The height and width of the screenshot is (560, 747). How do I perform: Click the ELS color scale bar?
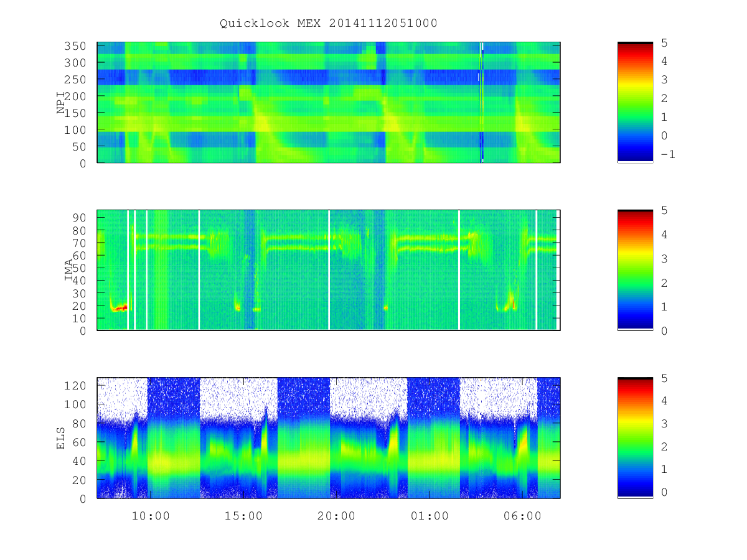click(x=635, y=438)
